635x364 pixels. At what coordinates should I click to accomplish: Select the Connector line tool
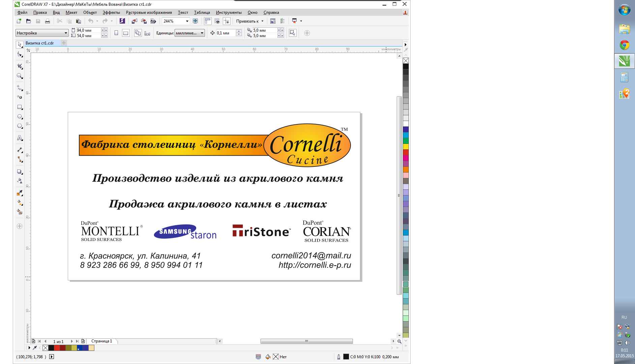click(x=20, y=159)
